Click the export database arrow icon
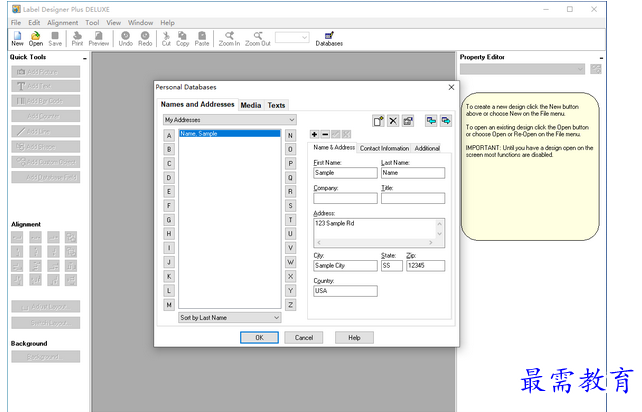The height and width of the screenshot is (412, 642). [x=446, y=121]
